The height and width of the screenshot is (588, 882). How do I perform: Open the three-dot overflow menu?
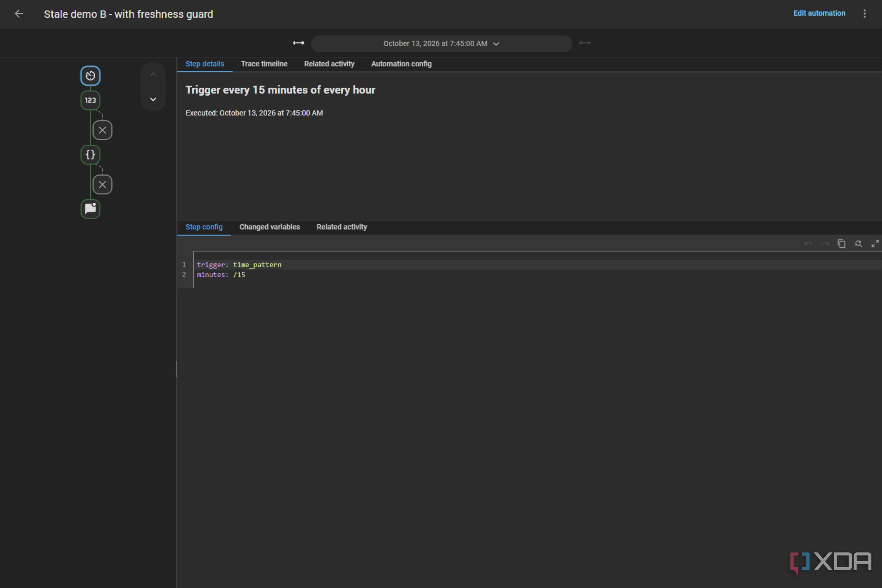865,14
